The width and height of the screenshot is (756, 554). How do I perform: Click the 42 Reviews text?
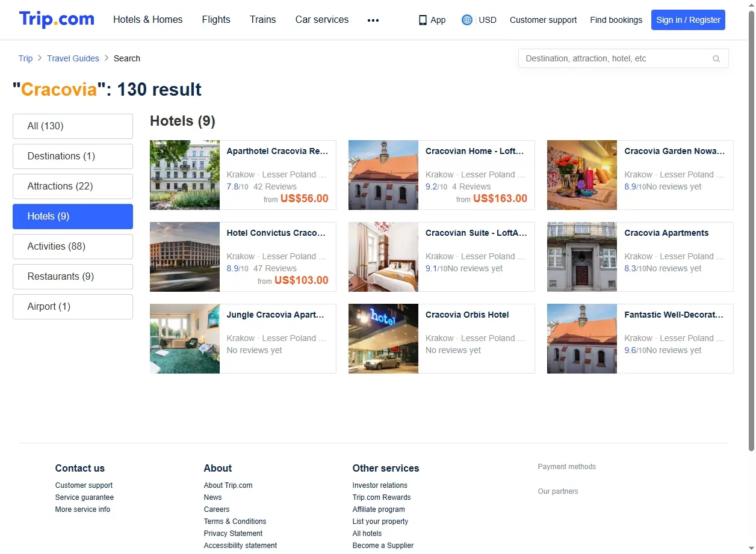pyautogui.click(x=275, y=187)
